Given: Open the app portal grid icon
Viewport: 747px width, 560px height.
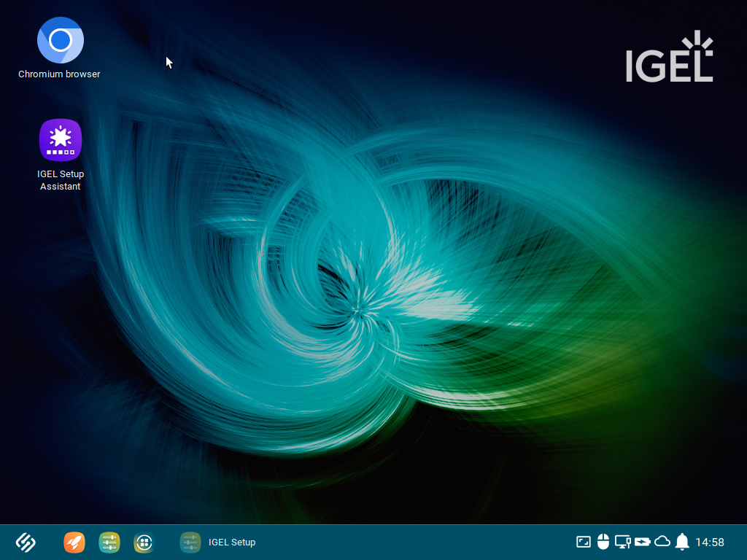Looking at the screenshot, I should pyautogui.click(x=144, y=542).
